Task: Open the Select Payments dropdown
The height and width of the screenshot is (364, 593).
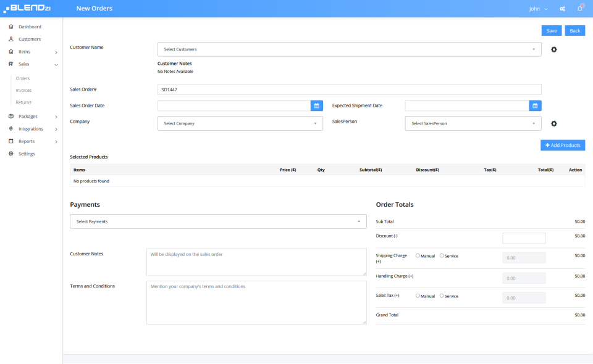Action: coord(218,221)
